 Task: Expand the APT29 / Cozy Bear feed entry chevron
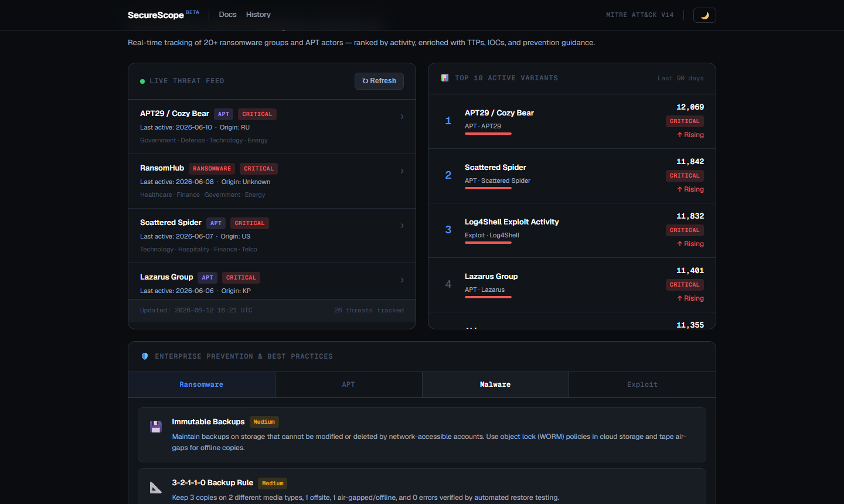click(402, 117)
